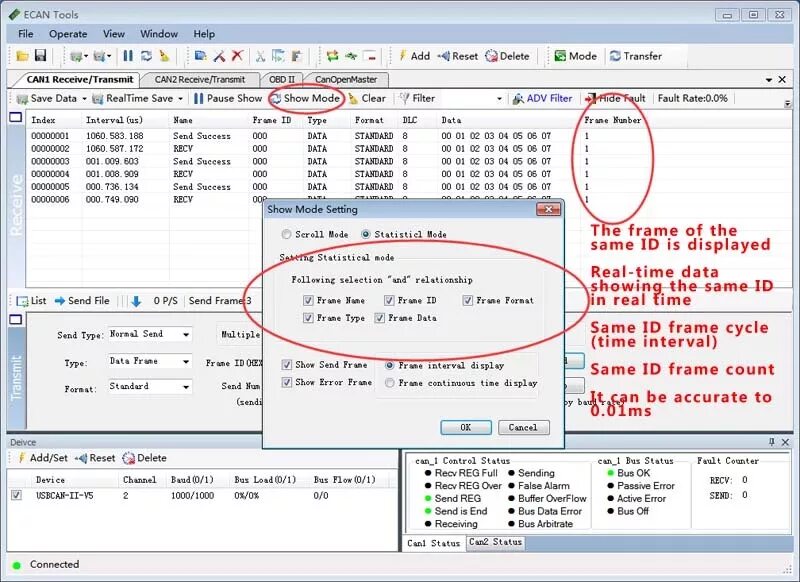Screen dimensions: 800x582
Task: Uncheck the Frame Name checkbox
Action: (308, 300)
